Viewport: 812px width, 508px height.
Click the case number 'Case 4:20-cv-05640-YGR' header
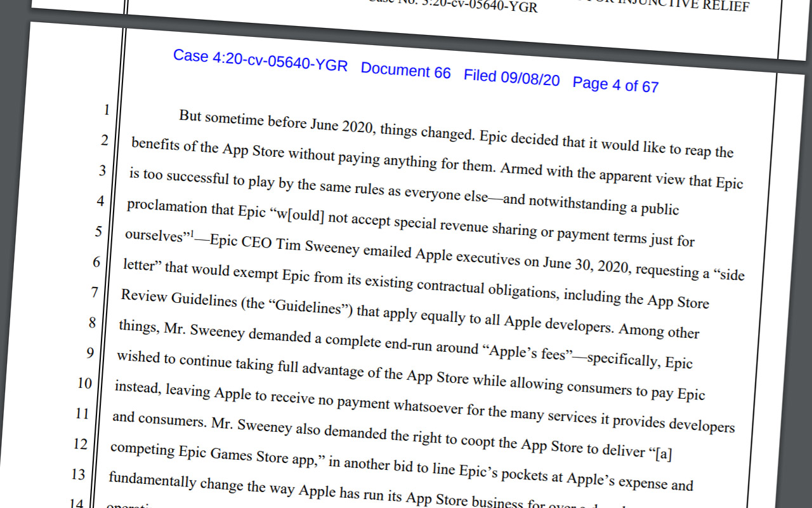coord(260,61)
